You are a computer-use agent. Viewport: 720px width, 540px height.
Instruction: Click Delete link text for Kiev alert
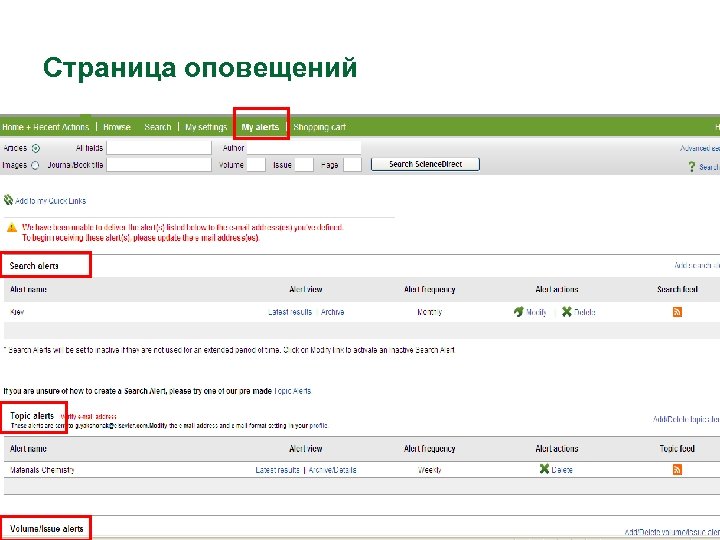pos(585,313)
